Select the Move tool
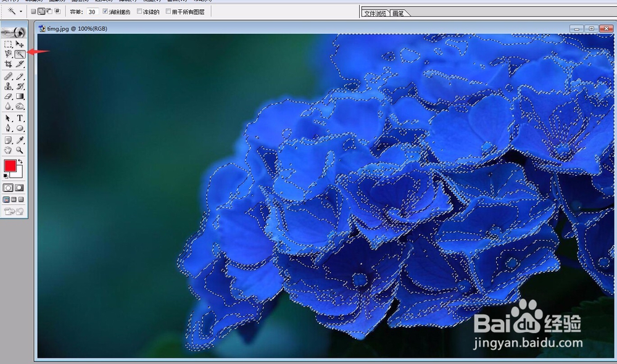Image resolution: width=617 pixels, height=364 pixels. [20, 44]
